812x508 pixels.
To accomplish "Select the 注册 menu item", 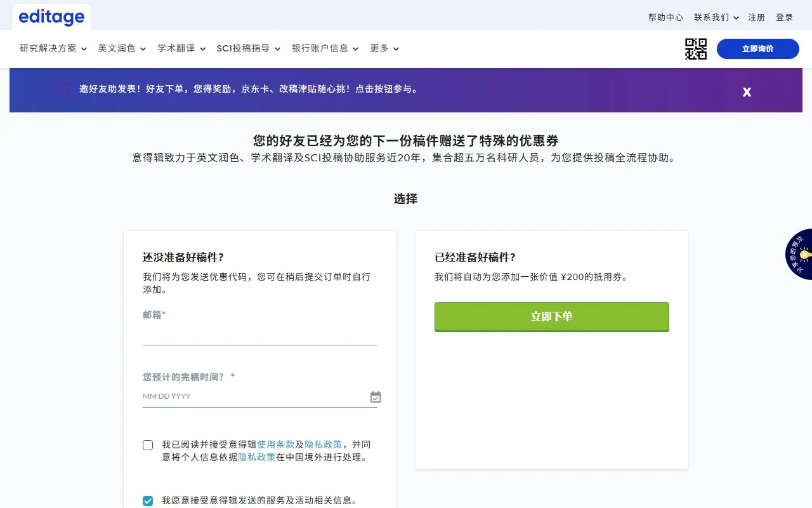I will coord(757,18).
